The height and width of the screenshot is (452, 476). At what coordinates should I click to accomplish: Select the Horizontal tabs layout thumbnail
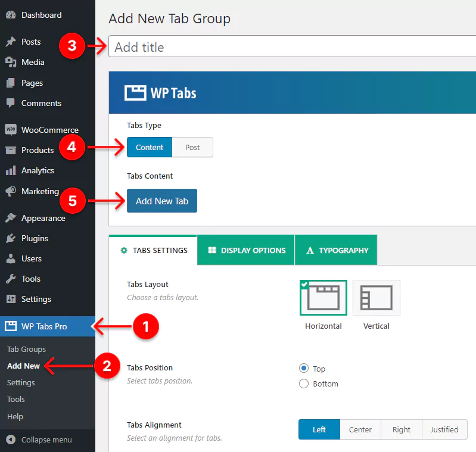tap(323, 298)
